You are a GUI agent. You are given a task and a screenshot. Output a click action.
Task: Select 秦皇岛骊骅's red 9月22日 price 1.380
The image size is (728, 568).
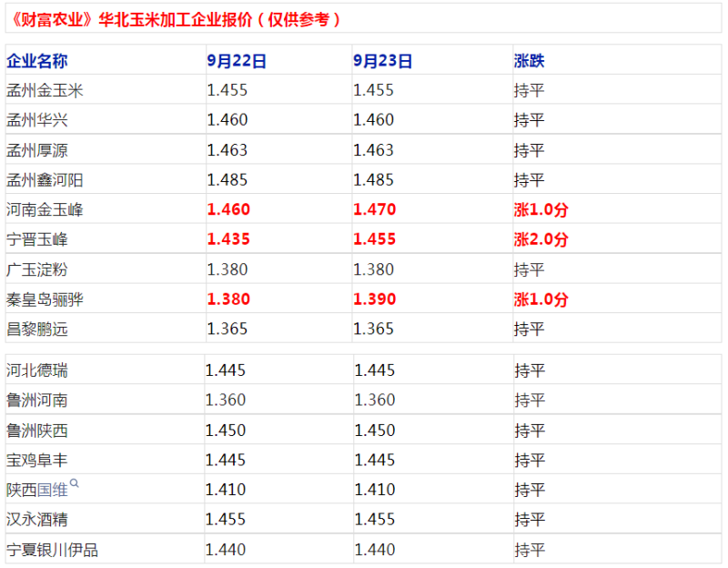point(228,299)
